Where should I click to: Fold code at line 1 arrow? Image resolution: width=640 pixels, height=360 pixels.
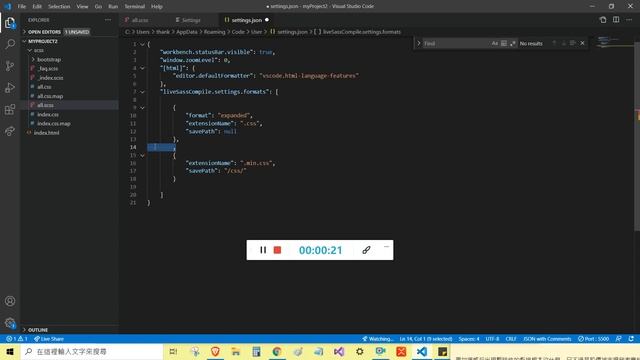point(142,44)
